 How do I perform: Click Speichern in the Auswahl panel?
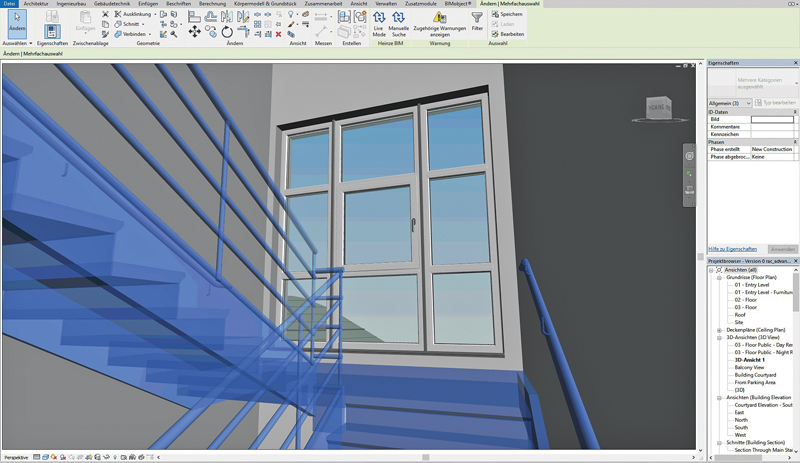tap(506, 14)
